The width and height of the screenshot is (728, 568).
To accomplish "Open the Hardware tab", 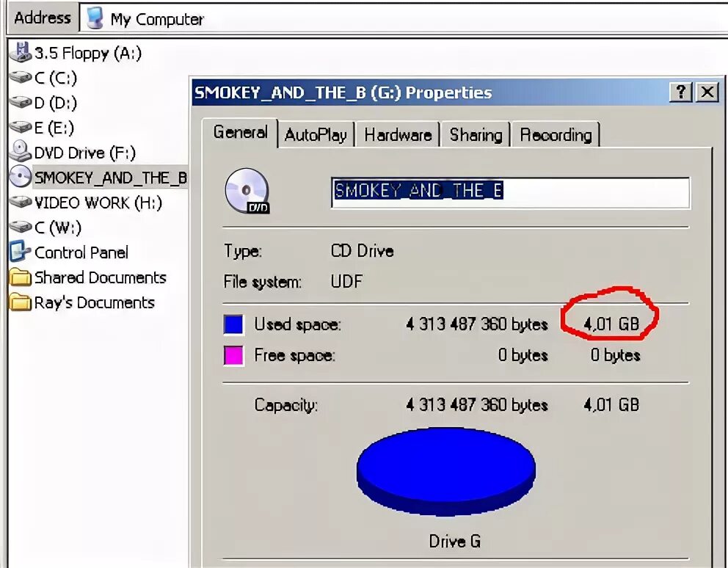I will pos(398,134).
